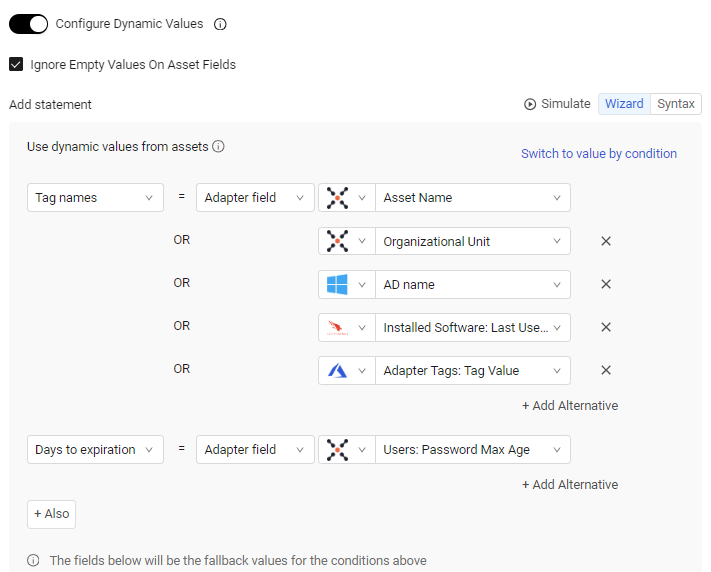The height and width of the screenshot is (572, 711).
Task: Click Switch to value by condition link
Action: coord(599,154)
